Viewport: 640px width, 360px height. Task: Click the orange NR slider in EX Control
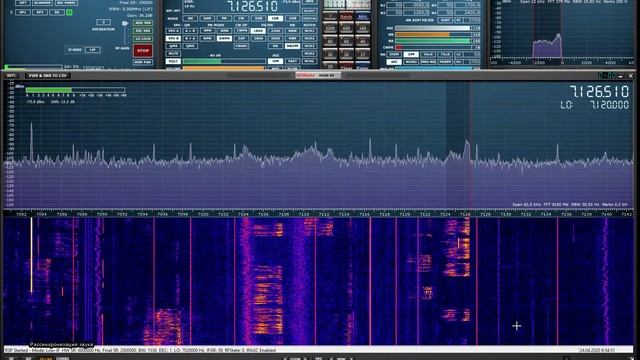[433, 35]
